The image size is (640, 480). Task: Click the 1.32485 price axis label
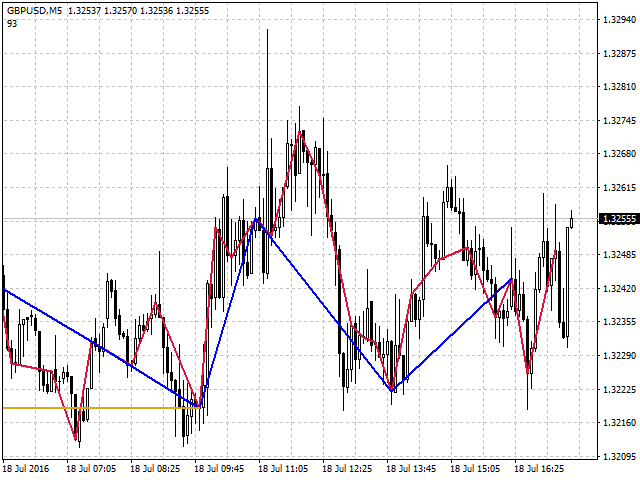click(620, 255)
